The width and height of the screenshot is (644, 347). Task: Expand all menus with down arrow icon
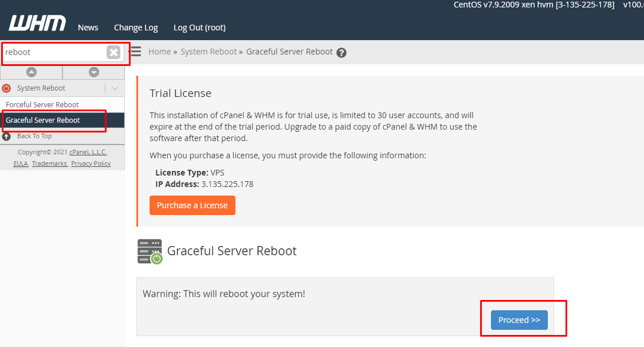click(93, 72)
